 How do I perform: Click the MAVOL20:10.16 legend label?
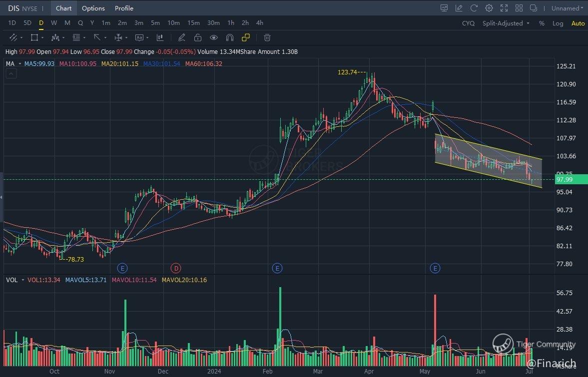pyautogui.click(x=184, y=280)
